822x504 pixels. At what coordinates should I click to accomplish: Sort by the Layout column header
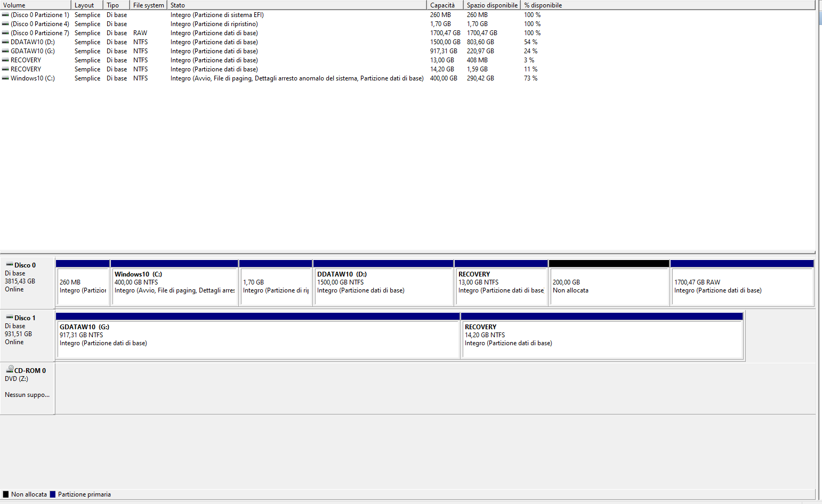click(x=87, y=5)
